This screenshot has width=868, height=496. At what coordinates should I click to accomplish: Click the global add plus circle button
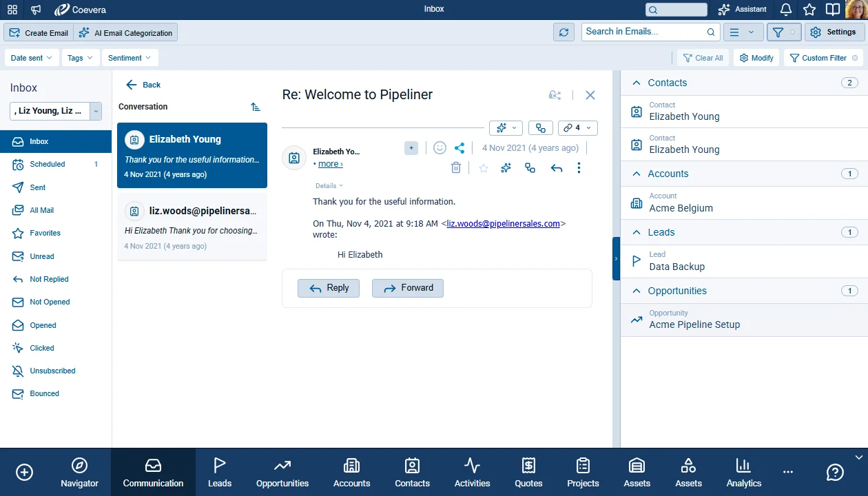point(24,472)
